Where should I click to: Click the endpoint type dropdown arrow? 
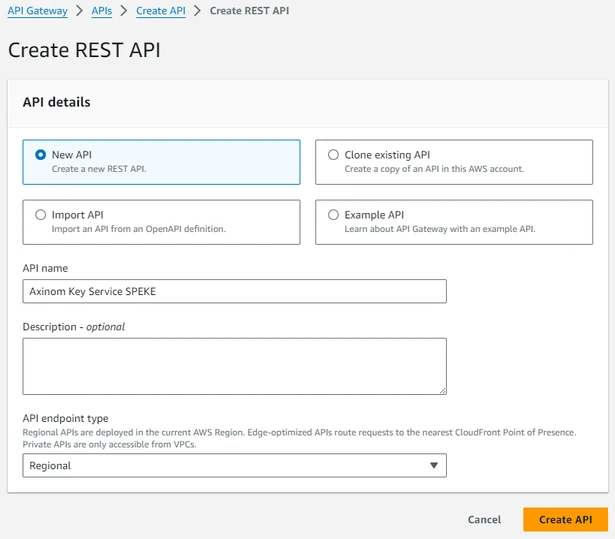[x=433, y=465]
